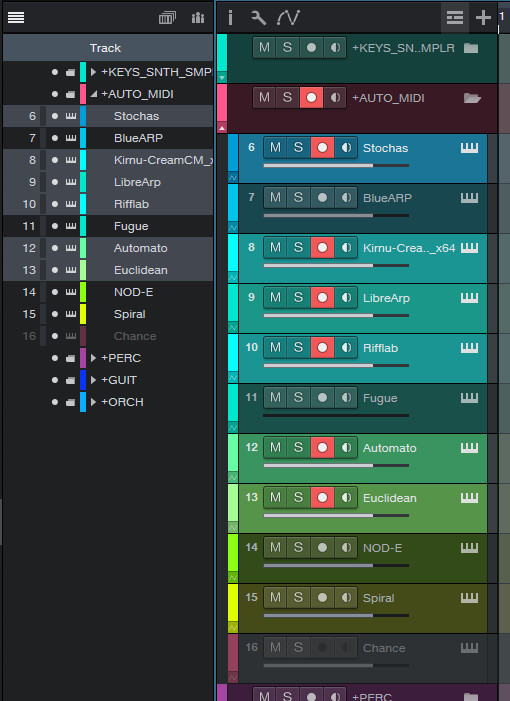This screenshot has width=510, height=701.
Task: Open the mixer channel filter icon
Action: [198, 18]
